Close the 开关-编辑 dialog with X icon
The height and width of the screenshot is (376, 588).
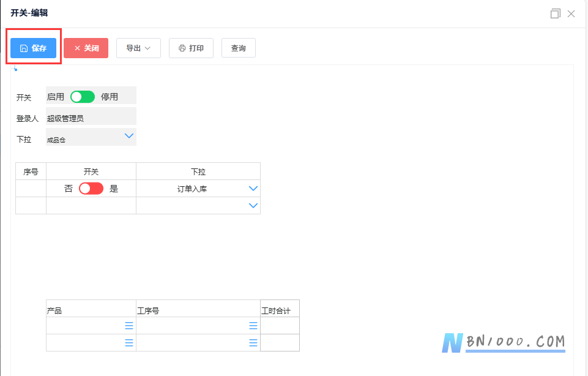point(571,14)
